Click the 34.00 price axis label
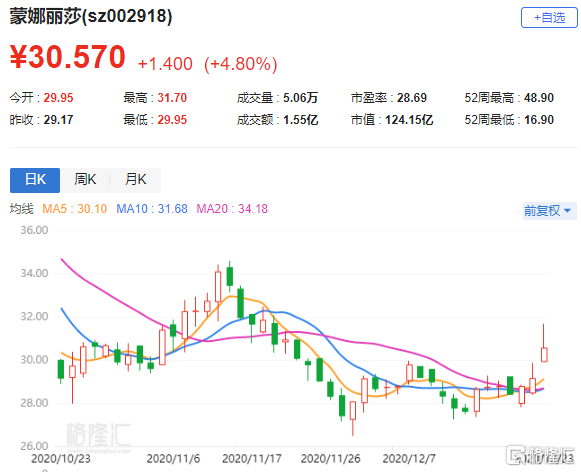Image resolution: width=581 pixels, height=472 pixels. coord(34,274)
